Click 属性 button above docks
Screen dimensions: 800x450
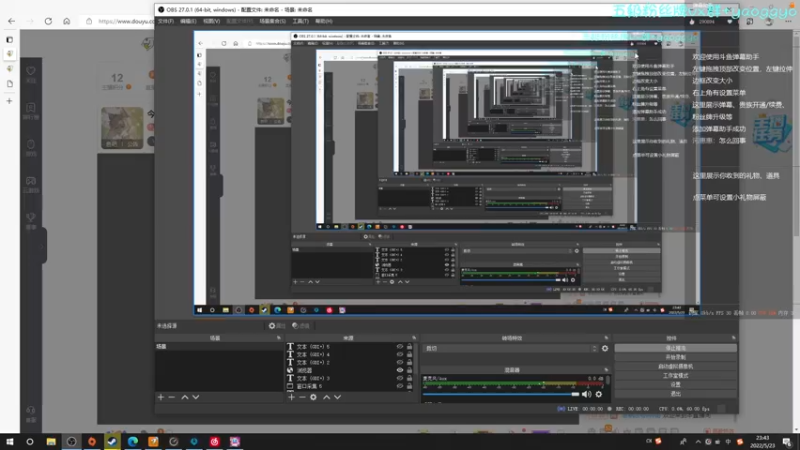pyautogui.click(x=277, y=326)
